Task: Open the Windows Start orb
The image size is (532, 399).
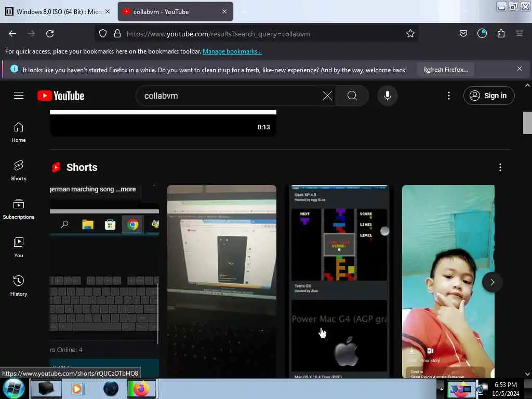Action: [14, 389]
